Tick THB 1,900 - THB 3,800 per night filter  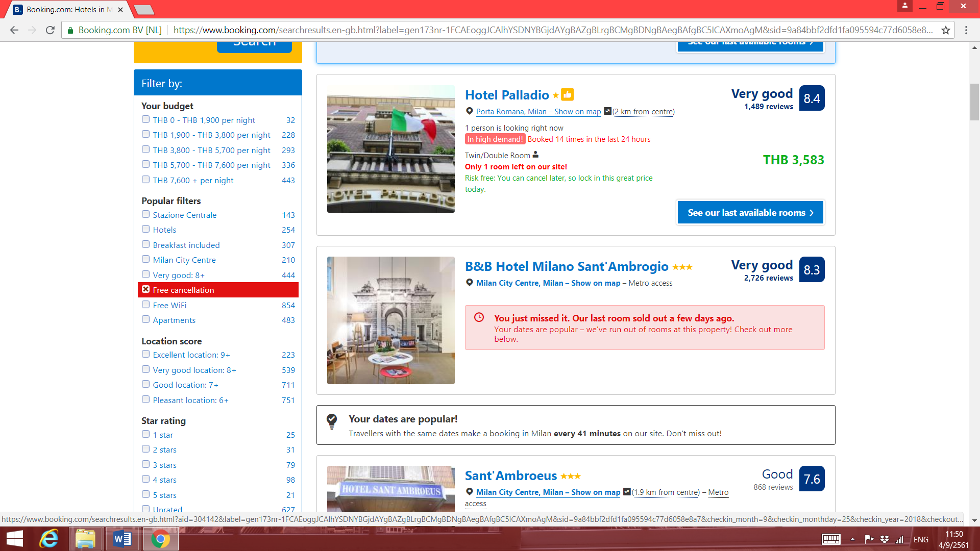pos(145,134)
